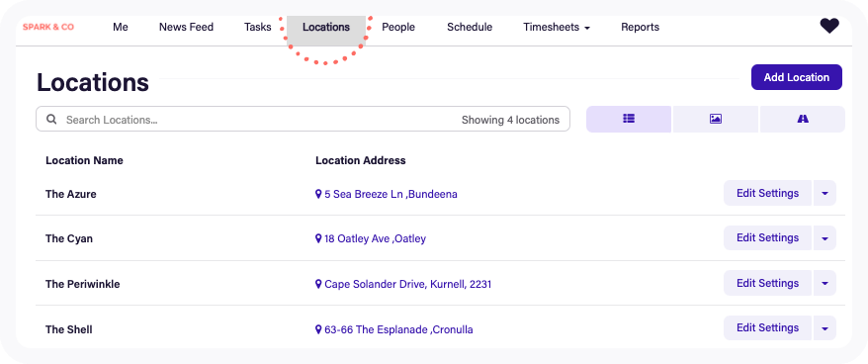Select the News Feed tab
This screenshot has width=868, height=364.
[x=186, y=27]
